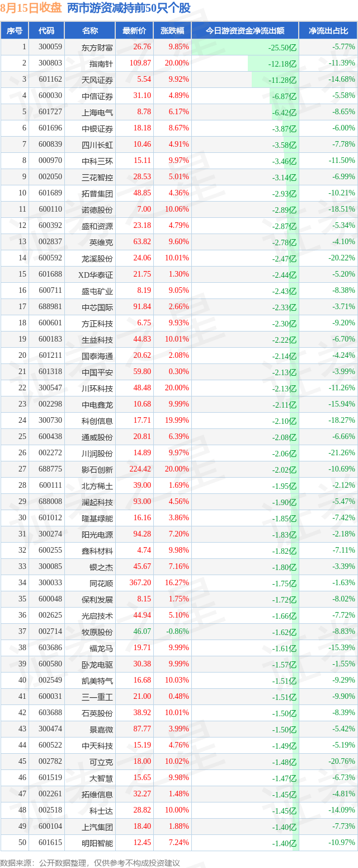Click the 最新价 column header
The width and height of the screenshot is (358, 868).
point(134,31)
